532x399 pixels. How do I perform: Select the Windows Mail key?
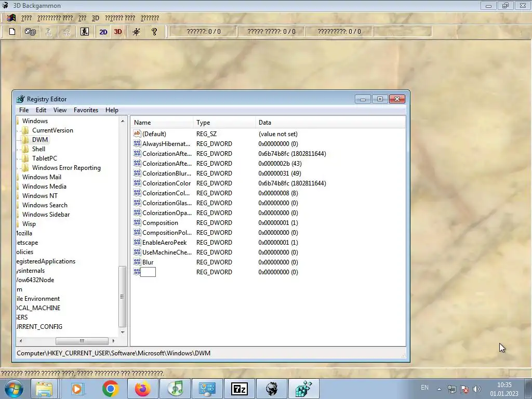tap(42, 177)
